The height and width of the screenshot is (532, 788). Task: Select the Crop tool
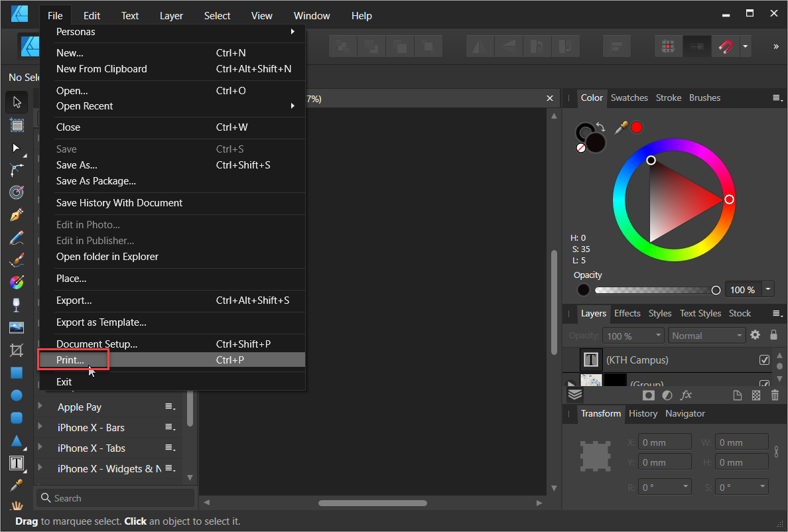click(17, 350)
